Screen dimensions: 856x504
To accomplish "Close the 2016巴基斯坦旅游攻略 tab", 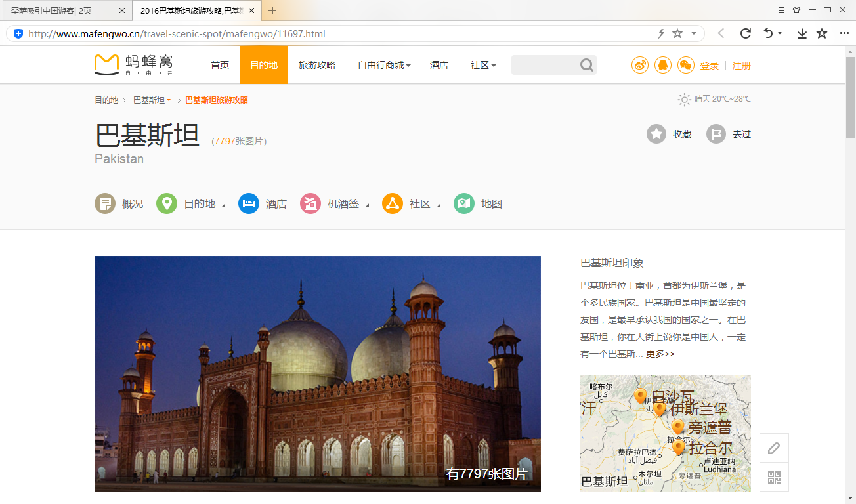I will tap(251, 10).
